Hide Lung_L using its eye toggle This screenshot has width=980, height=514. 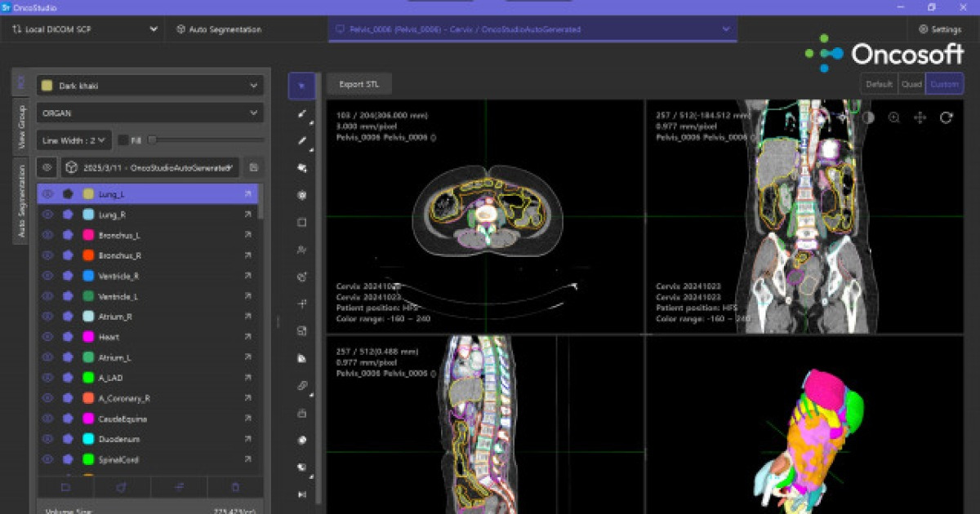tap(47, 194)
